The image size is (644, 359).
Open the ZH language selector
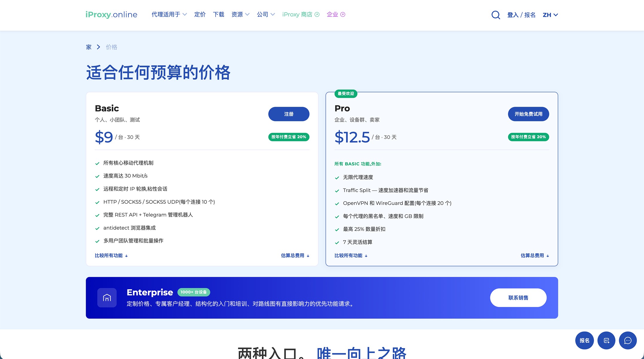tap(550, 15)
